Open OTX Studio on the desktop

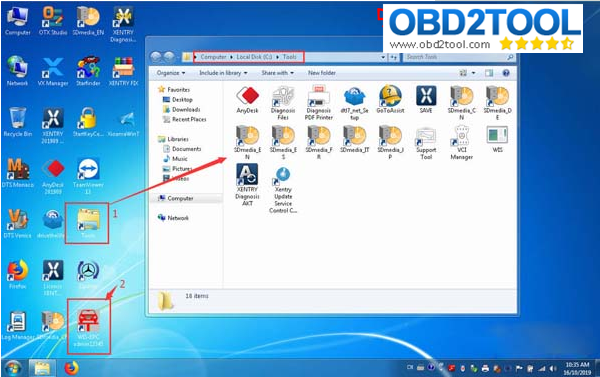coord(53,21)
